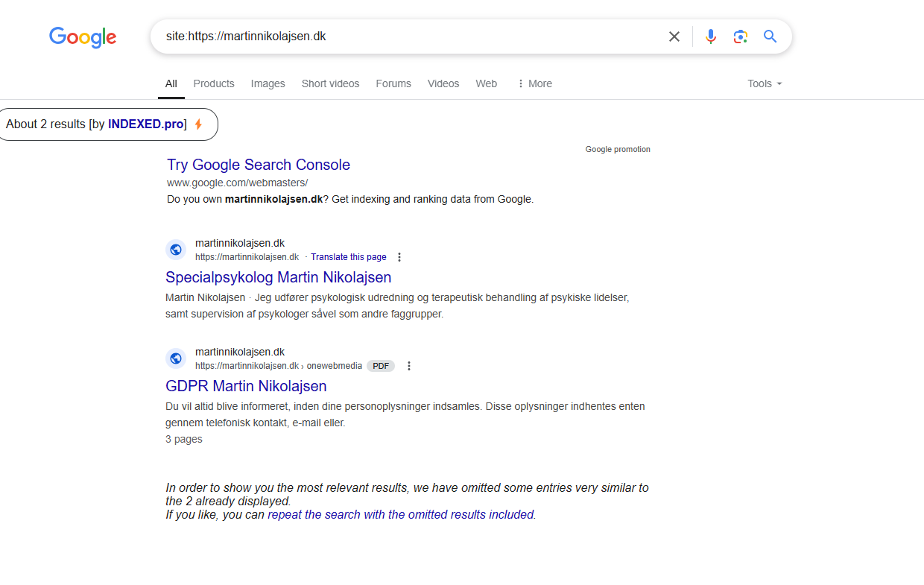Click the INDEXED.pro link in results badge
The height and width of the screenshot is (585, 924).
point(146,124)
